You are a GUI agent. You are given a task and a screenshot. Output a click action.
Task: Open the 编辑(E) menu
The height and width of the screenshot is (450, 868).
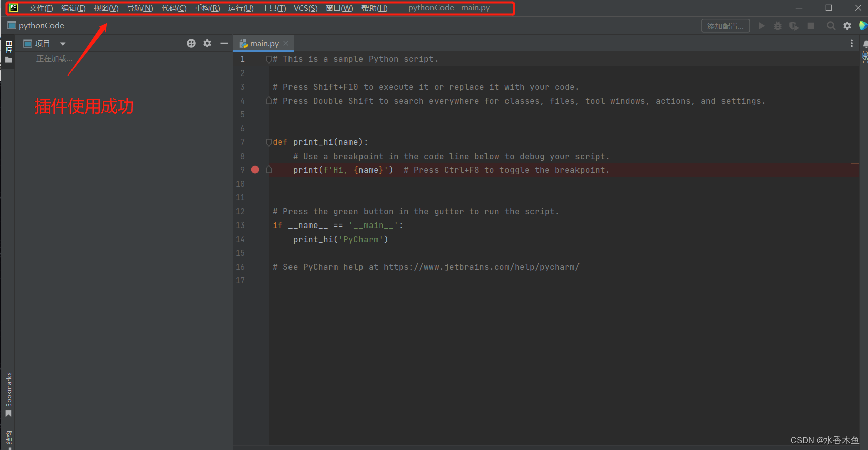click(73, 8)
